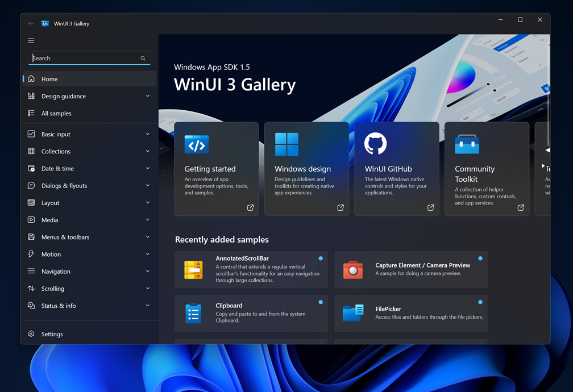Select the Motion navigation label
This screenshot has height=392, width=573.
(51, 255)
